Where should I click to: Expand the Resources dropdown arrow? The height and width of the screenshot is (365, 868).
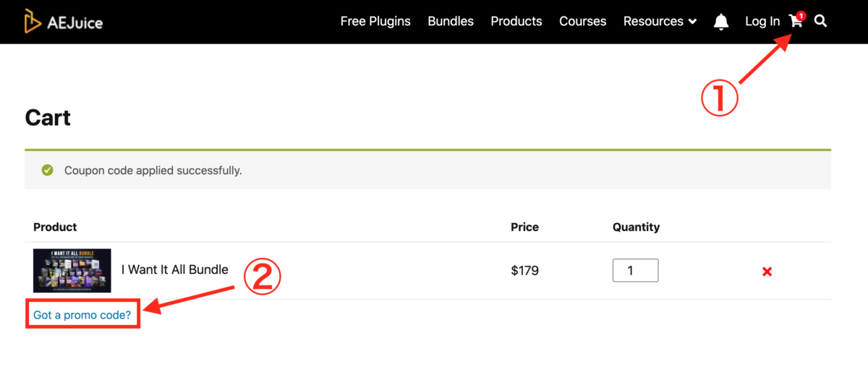tap(692, 22)
